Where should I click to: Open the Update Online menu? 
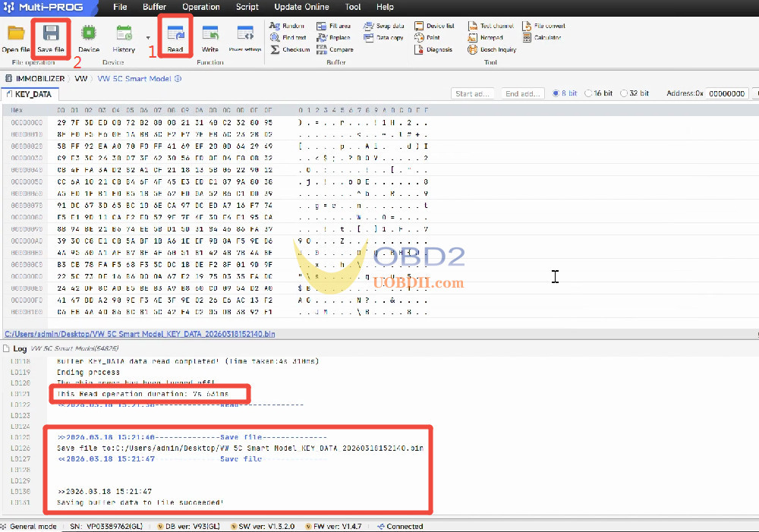pyautogui.click(x=301, y=7)
